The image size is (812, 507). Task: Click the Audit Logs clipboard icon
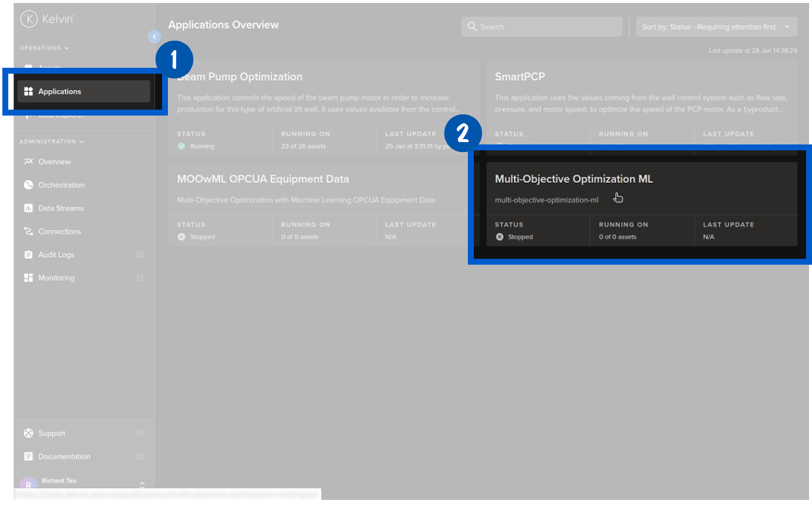[28, 255]
